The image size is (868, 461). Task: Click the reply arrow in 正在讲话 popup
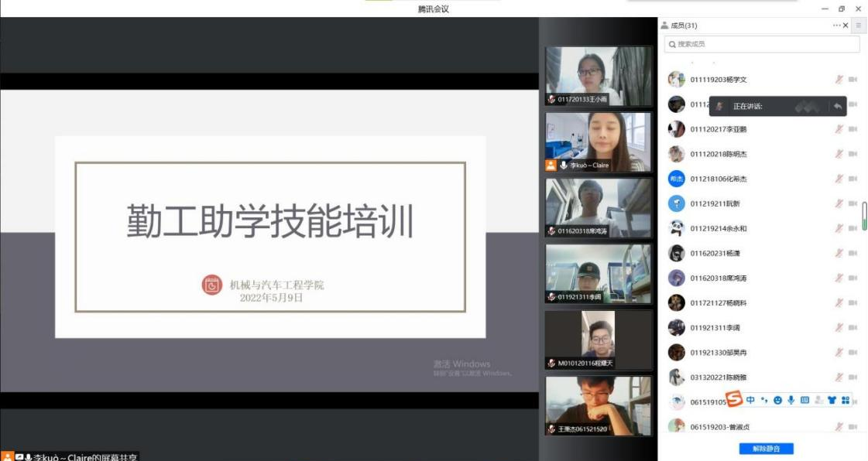837,107
